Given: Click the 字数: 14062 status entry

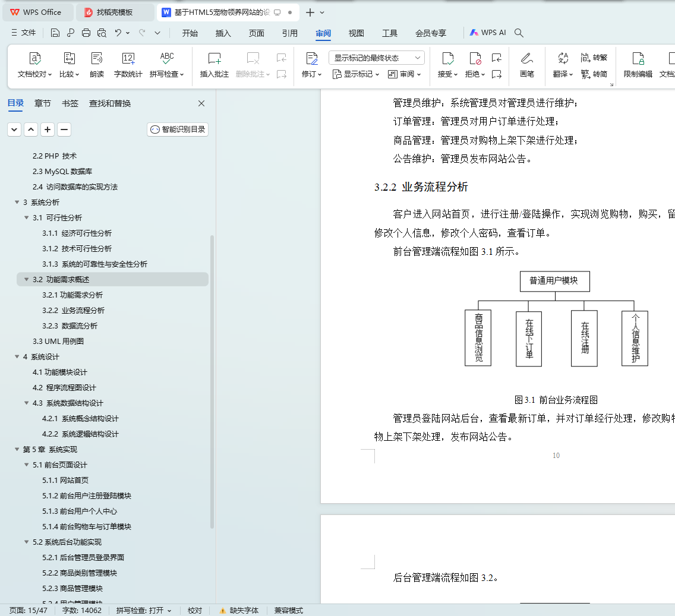Looking at the screenshot, I should click(x=82, y=611).
